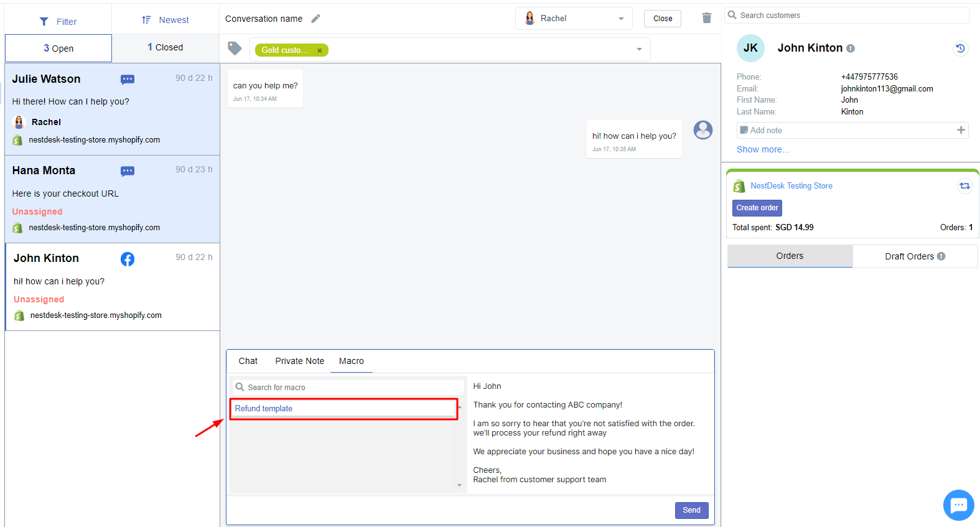This screenshot has height=527, width=980.
Task: Click the customer email johnkinton113@gmail.com
Action: tap(887, 89)
